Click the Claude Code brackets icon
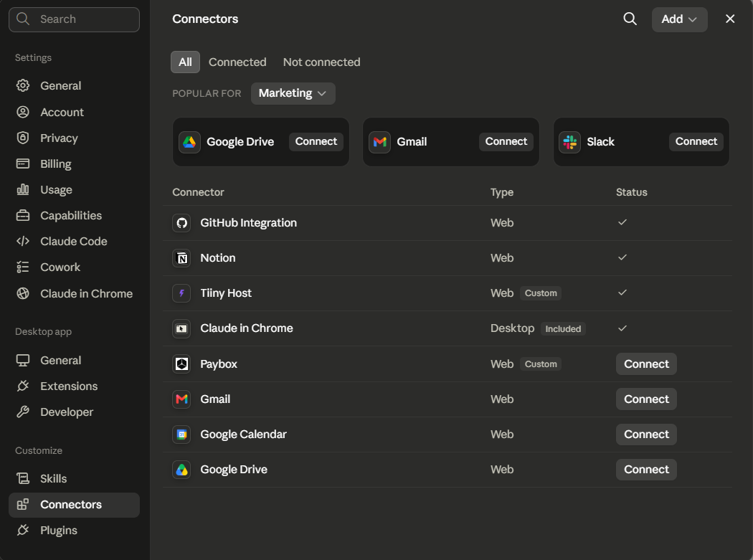Image resolution: width=753 pixels, height=560 pixels. (22, 241)
